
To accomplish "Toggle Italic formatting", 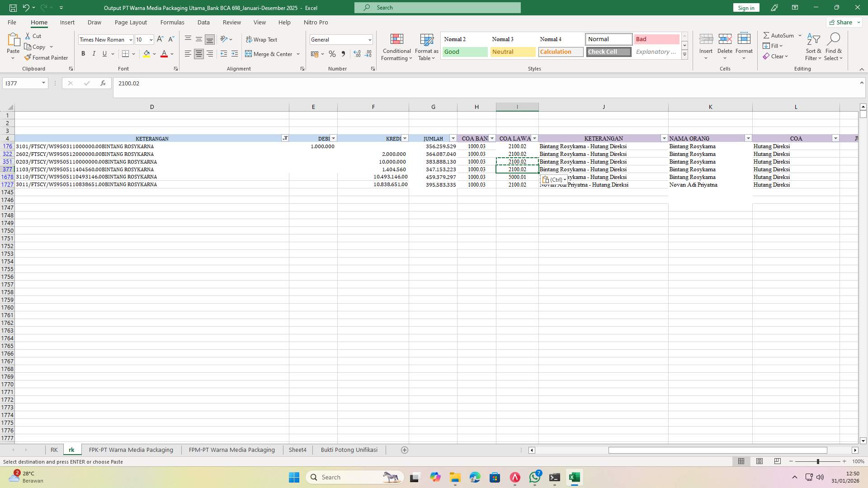I will [x=94, y=54].
